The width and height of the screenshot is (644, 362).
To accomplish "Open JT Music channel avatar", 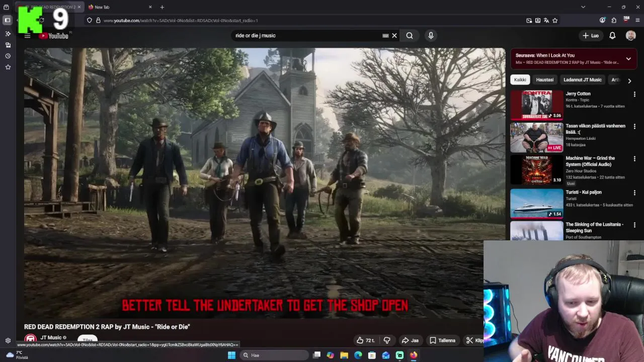I will click(31, 339).
